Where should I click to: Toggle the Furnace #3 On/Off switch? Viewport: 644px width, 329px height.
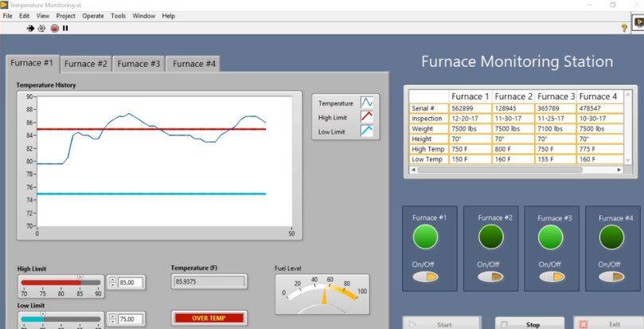click(x=552, y=276)
